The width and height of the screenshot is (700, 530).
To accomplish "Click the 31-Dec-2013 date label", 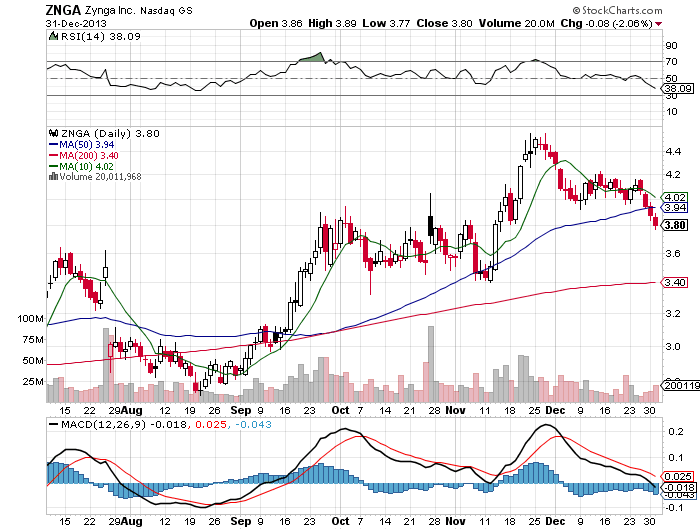I will [x=76, y=23].
